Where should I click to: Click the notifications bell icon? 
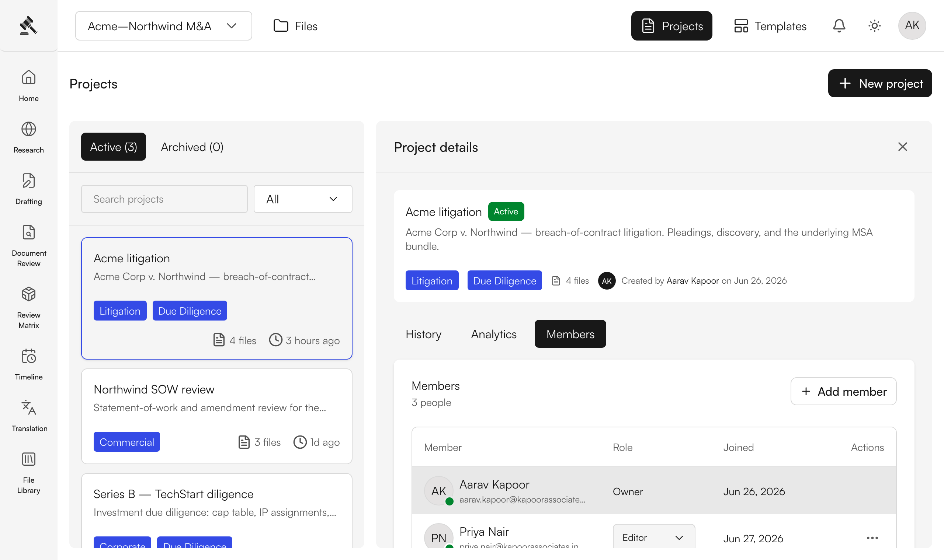(839, 26)
